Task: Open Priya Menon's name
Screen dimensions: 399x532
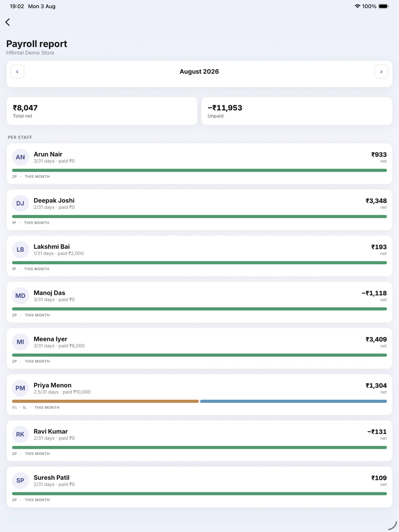Action: pos(53,385)
